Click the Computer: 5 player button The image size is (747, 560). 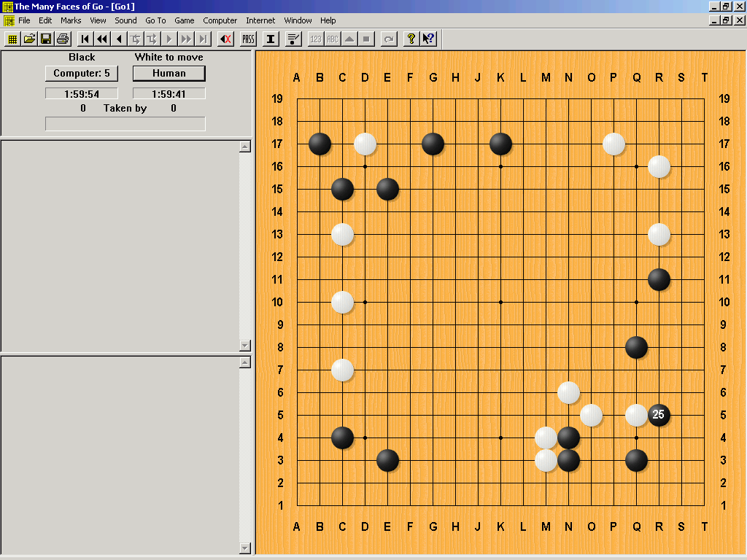tap(82, 73)
